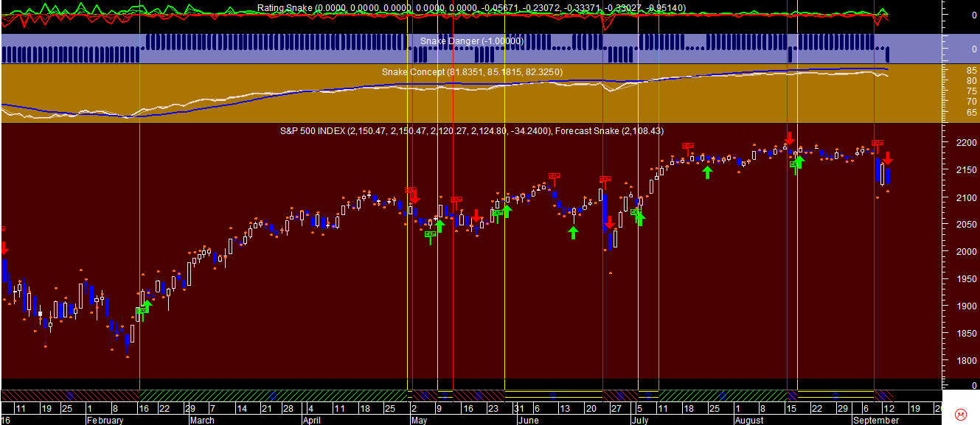Viewport: 980px width, 425px height.
Task: Click the red down arrow at September 12
Action: (x=888, y=158)
